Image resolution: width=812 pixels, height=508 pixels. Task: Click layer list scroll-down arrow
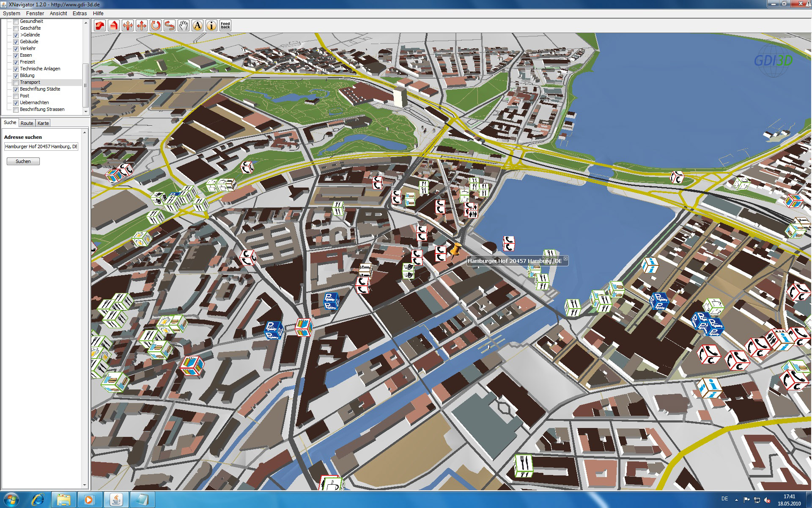[86, 111]
